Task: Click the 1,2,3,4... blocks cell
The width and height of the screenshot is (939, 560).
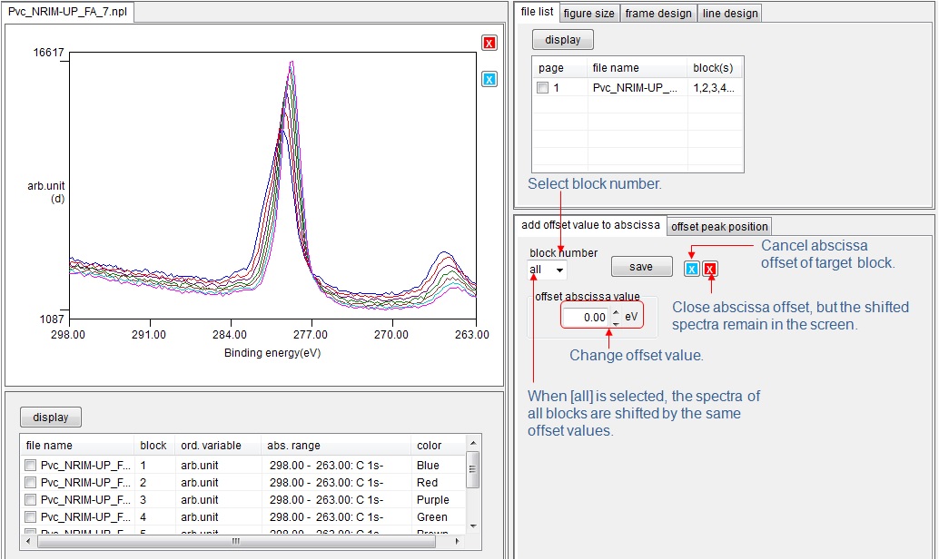Action: 715,88
